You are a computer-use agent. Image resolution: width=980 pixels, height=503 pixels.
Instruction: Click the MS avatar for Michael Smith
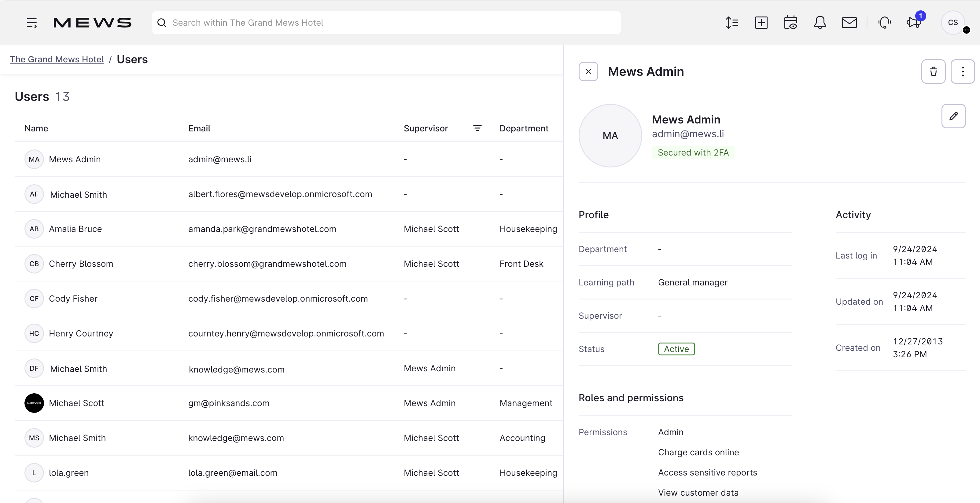coord(34,438)
